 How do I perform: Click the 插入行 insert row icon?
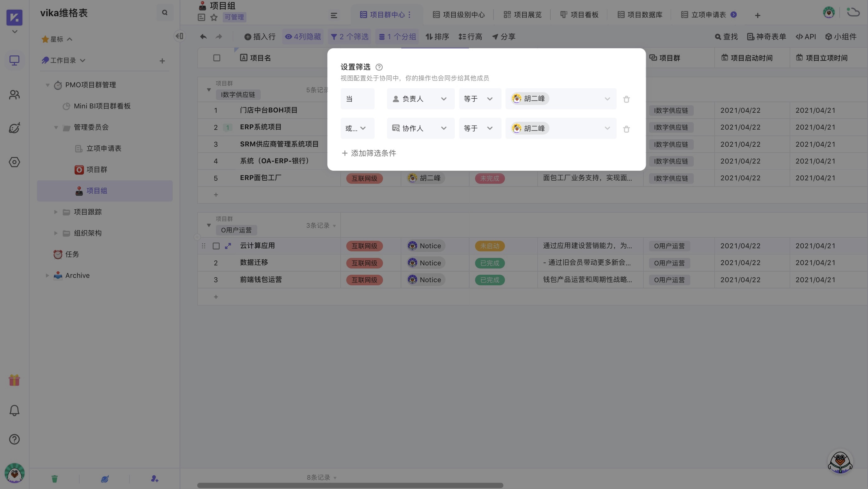click(248, 37)
